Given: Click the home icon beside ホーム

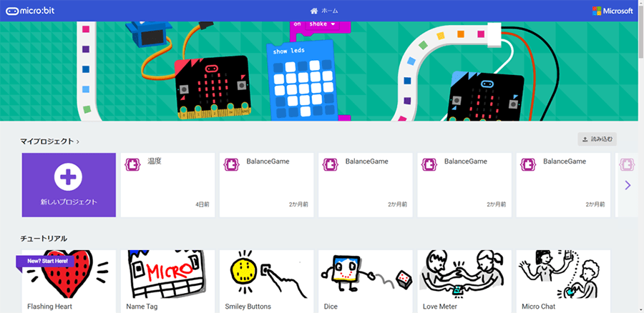Looking at the screenshot, I should click(314, 11).
